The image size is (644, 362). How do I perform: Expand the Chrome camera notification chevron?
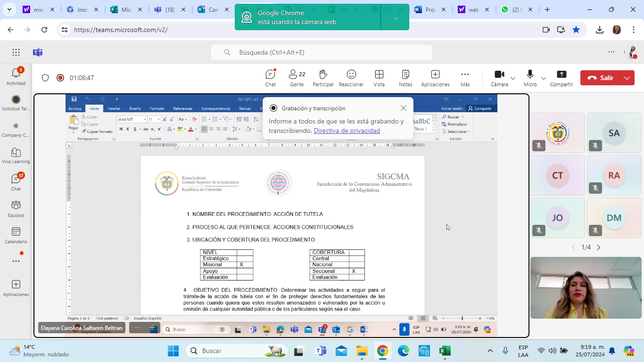(395, 18)
